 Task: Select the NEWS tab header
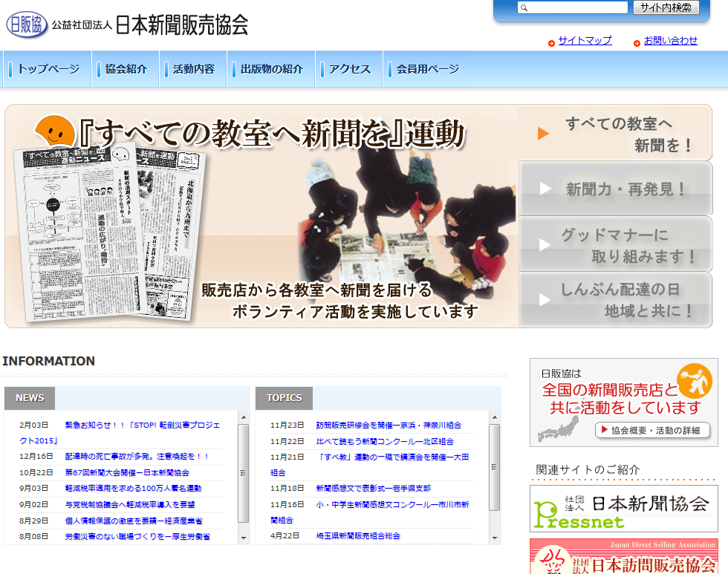30,398
